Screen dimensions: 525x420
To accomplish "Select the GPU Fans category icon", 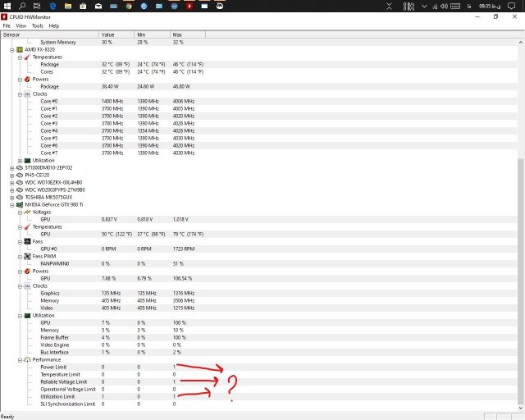I will pos(26,241).
